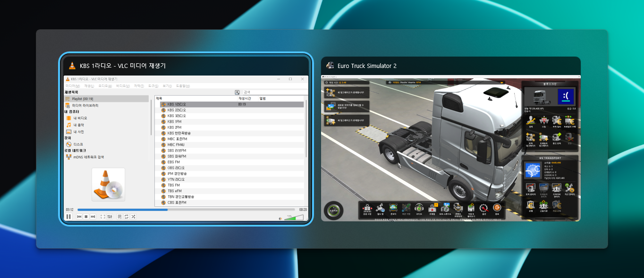
Task: Click the orange exit icon in ETS2
Action: tap(496, 208)
